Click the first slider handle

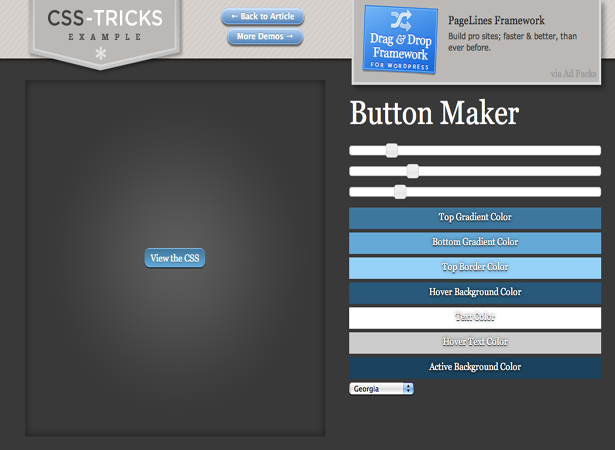tap(391, 150)
